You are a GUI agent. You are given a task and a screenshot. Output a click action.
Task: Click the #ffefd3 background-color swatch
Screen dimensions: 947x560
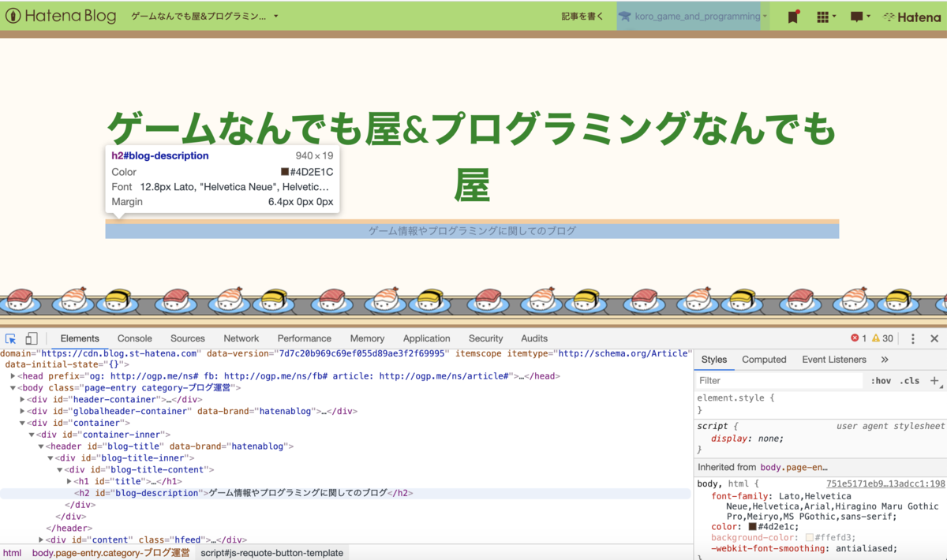(x=810, y=538)
